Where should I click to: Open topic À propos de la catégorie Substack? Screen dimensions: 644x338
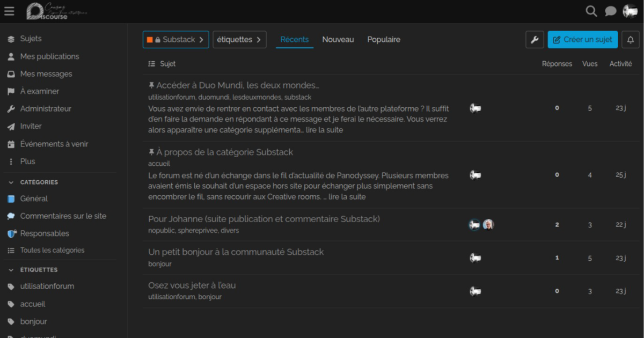225,152
